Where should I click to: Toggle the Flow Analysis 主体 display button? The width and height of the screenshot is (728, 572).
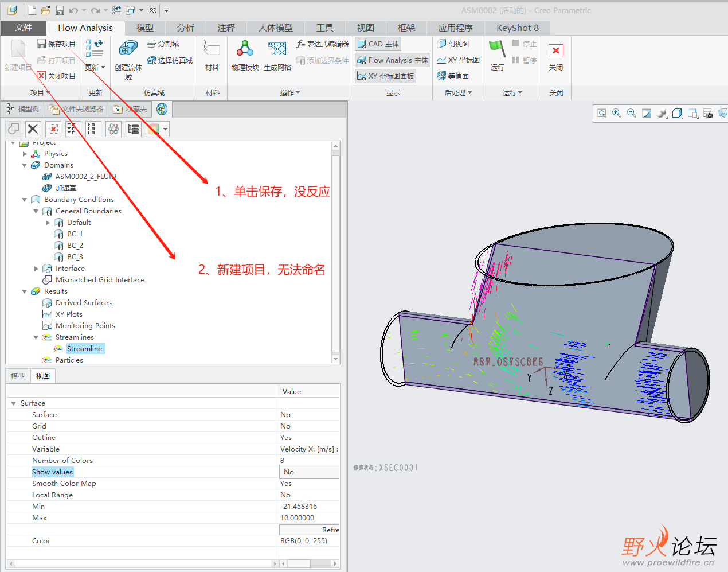392,60
